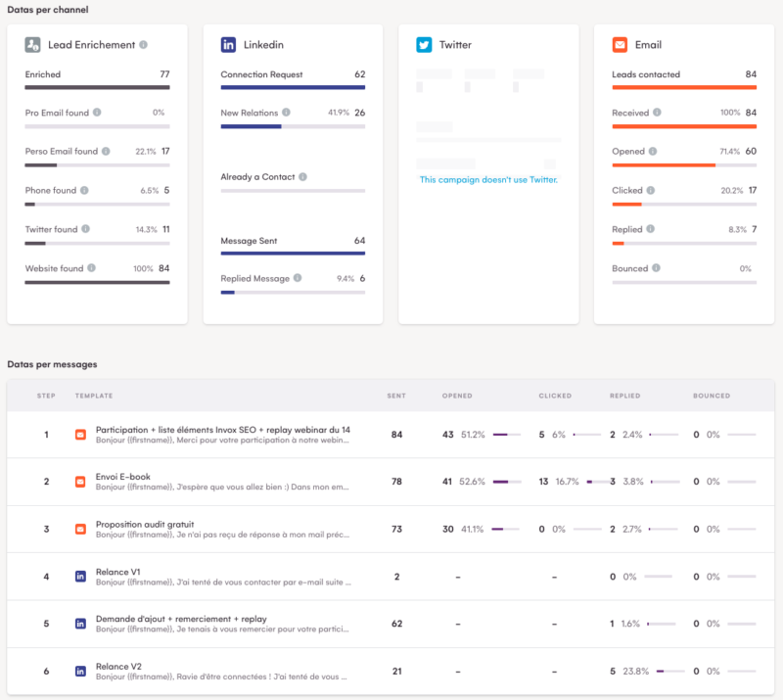Click the BOUNCED column header
Image resolution: width=783 pixels, height=700 pixels.
click(x=712, y=396)
